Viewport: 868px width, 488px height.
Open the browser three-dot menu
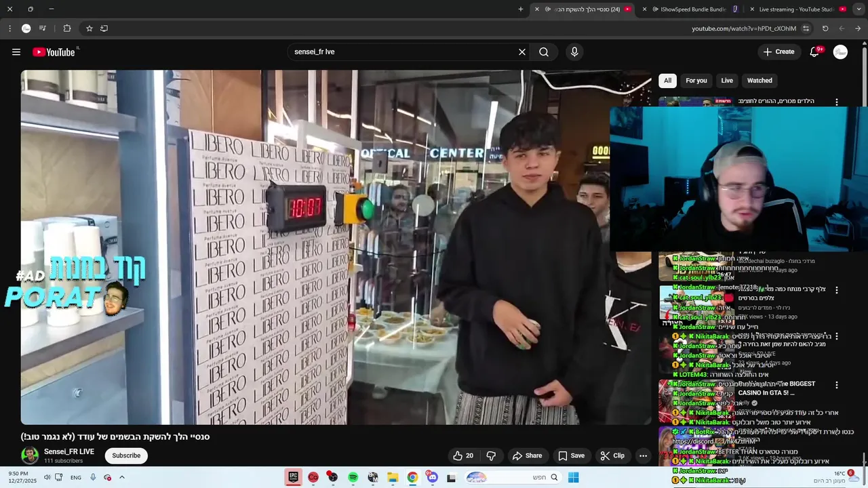tap(9, 28)
